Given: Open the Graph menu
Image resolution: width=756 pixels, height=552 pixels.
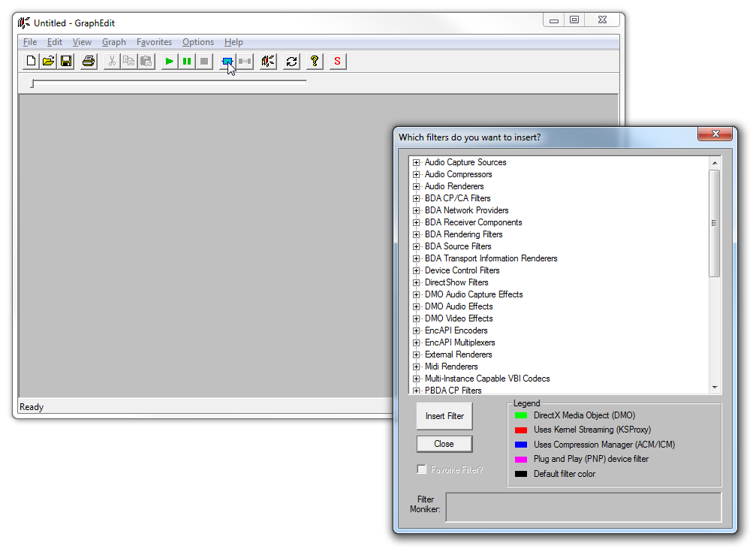Looking at the screenshot, I should point(114,42).
